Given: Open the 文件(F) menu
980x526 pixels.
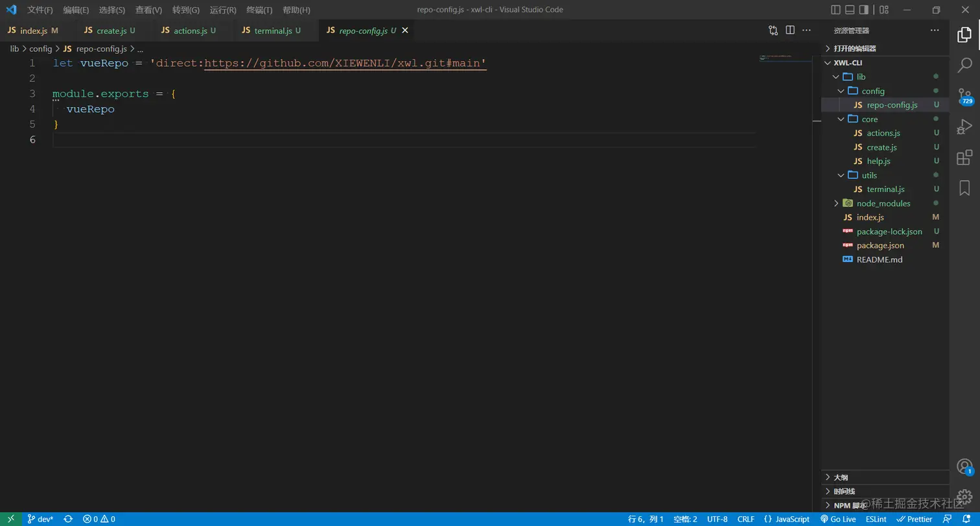Looking at the screenshot, I should [40, 10].
